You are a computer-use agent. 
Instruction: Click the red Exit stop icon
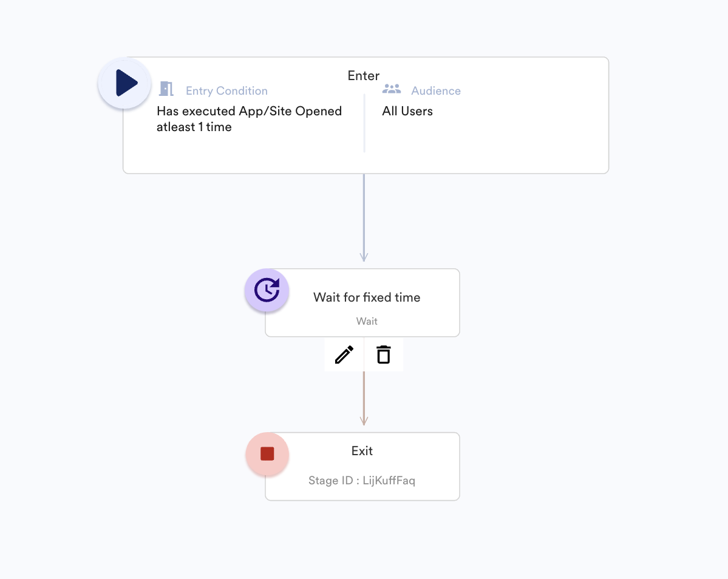click(267, 454)
